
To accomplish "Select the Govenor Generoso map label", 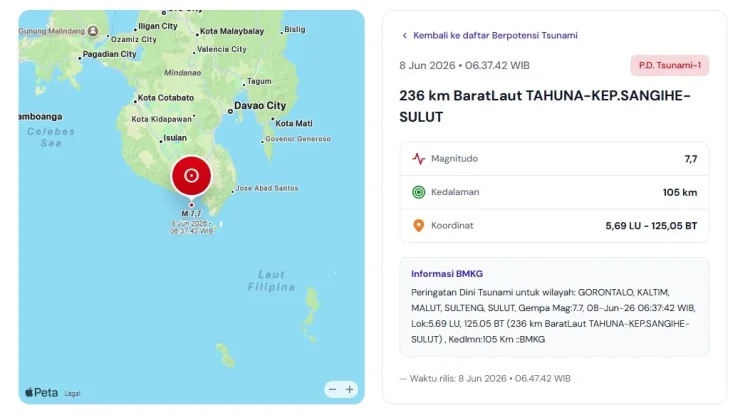I will (x=298, y=139).
